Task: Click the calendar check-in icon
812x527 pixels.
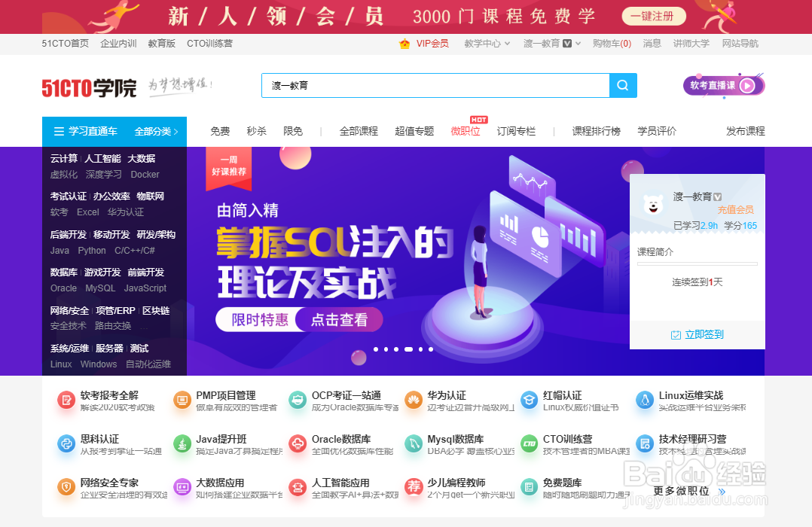Action: click(676, 335)
